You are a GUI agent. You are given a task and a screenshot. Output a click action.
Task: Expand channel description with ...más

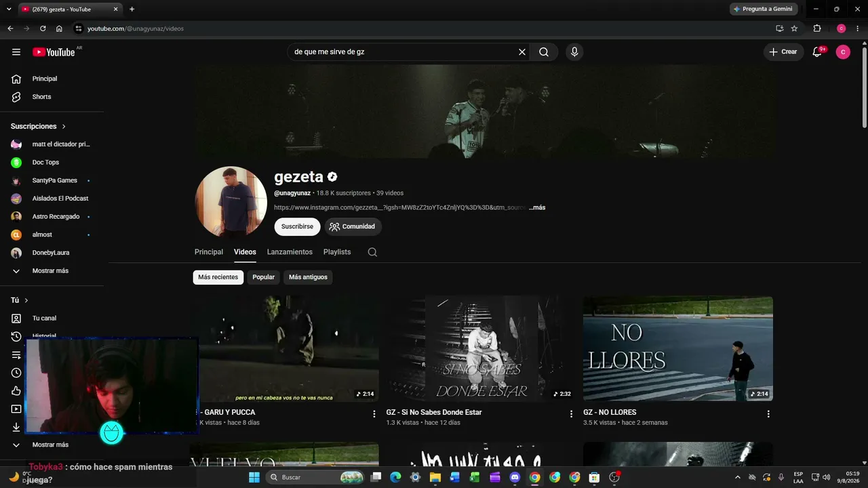point(537,207)
